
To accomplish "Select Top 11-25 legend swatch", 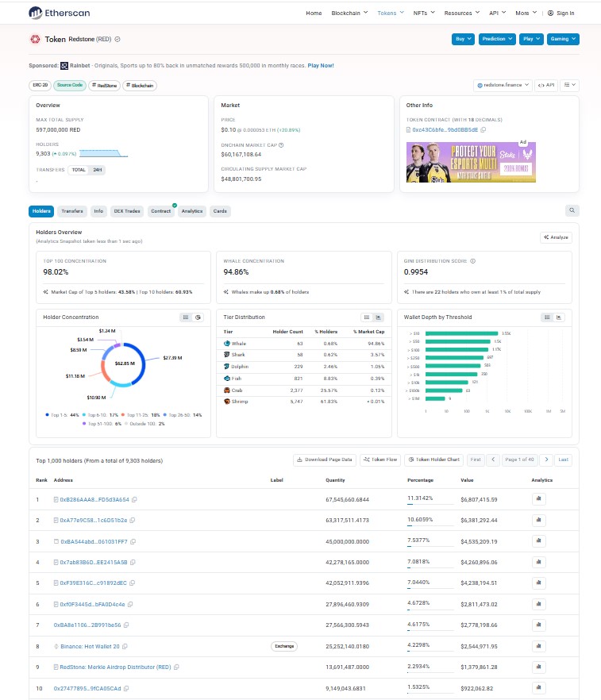I will click(x=123, y=415).
